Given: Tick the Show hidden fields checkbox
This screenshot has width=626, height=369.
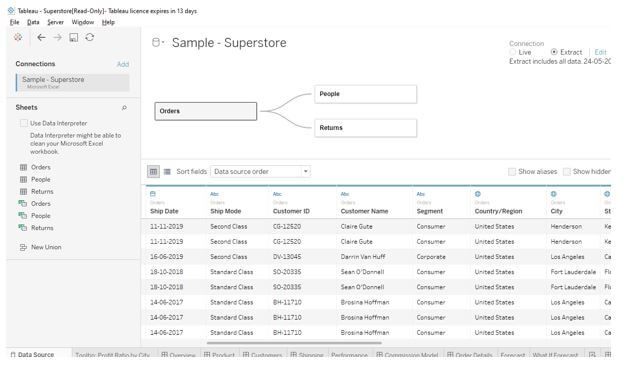Looking at the screenshot, I should click(567, 172).
